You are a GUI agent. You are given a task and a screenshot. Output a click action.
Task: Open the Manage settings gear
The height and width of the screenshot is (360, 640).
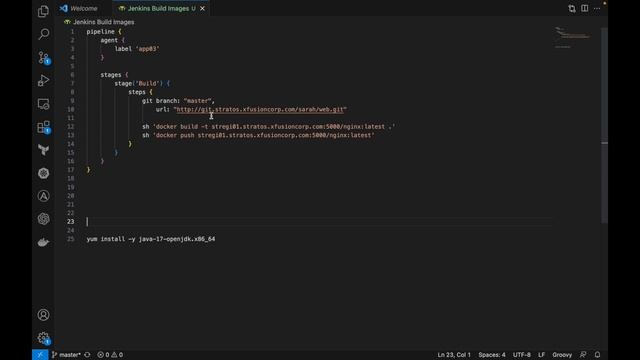(43, 338)
